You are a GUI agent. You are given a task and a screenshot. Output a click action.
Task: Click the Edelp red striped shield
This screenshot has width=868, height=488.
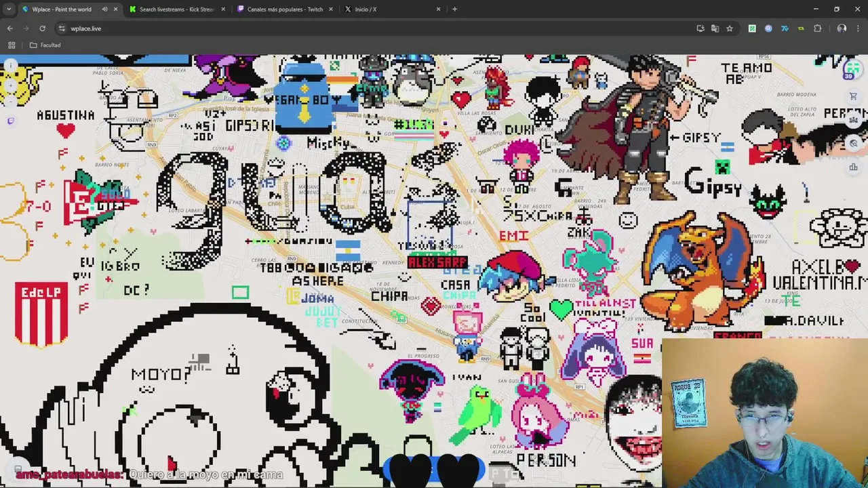41,314
